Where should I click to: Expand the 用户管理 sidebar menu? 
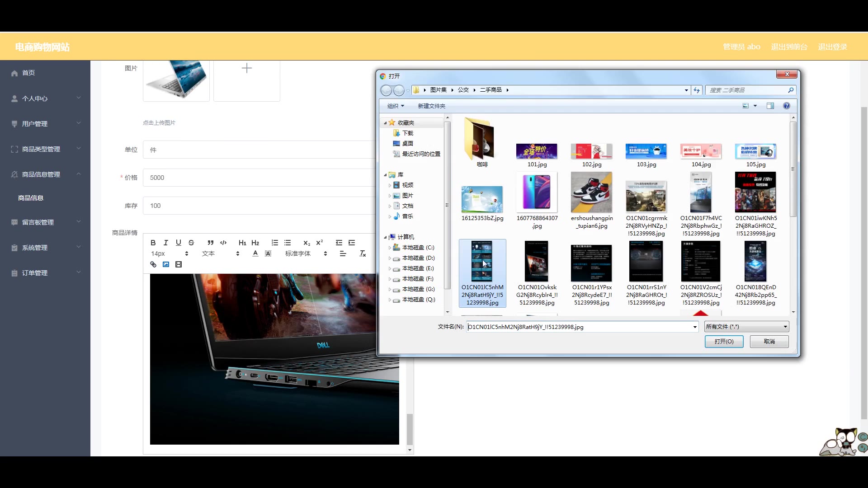[45, 123]
